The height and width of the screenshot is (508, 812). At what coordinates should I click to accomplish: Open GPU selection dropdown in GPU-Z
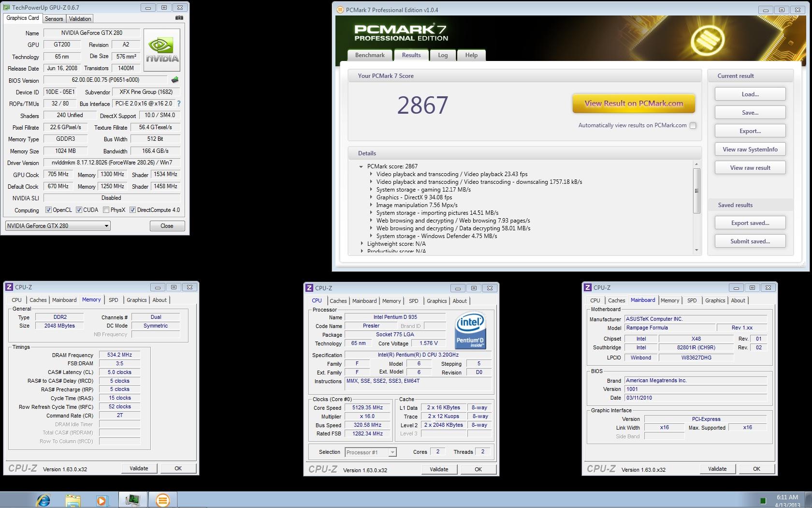click(58, 226)
